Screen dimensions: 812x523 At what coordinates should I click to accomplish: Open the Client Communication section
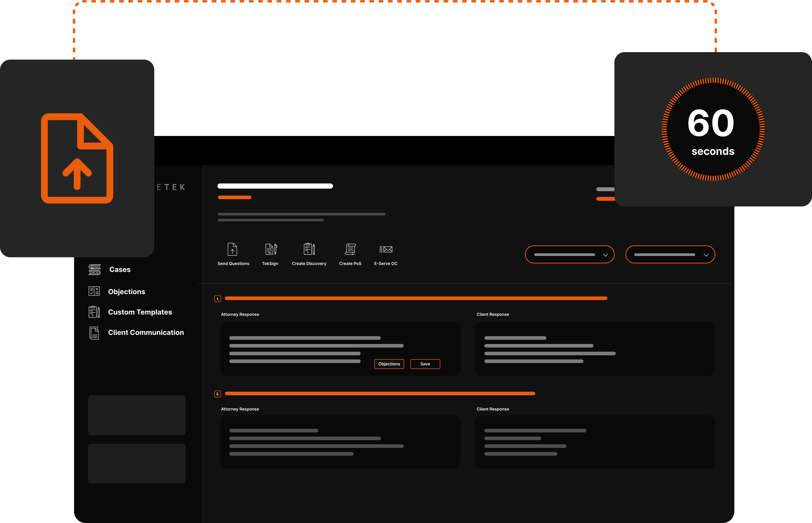[x=145, y=332]
